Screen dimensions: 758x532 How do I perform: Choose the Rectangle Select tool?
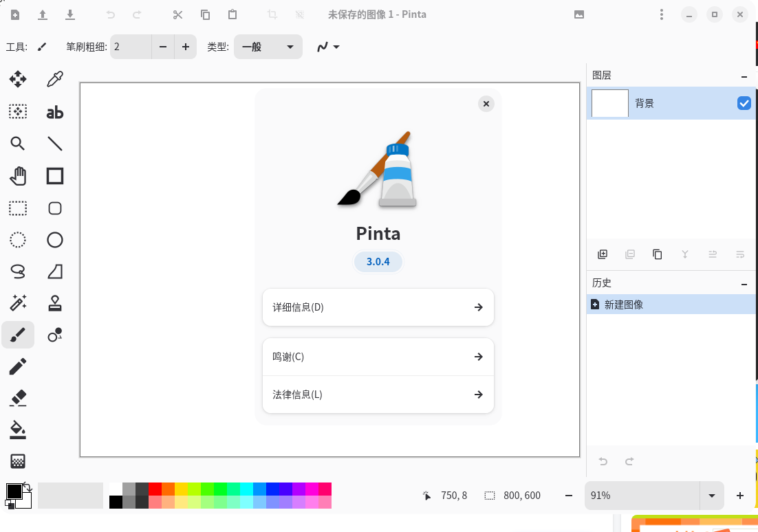pos(18,208)
